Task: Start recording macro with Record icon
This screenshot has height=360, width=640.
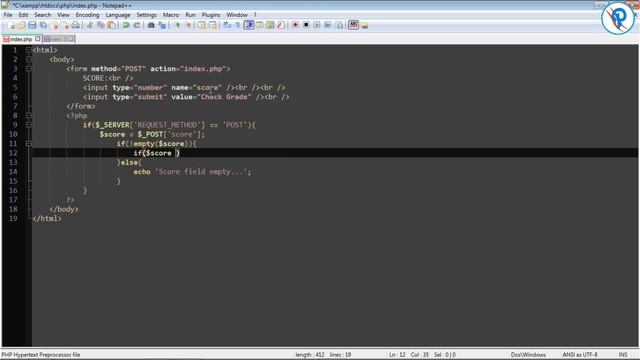Action: tap(295, 25)
